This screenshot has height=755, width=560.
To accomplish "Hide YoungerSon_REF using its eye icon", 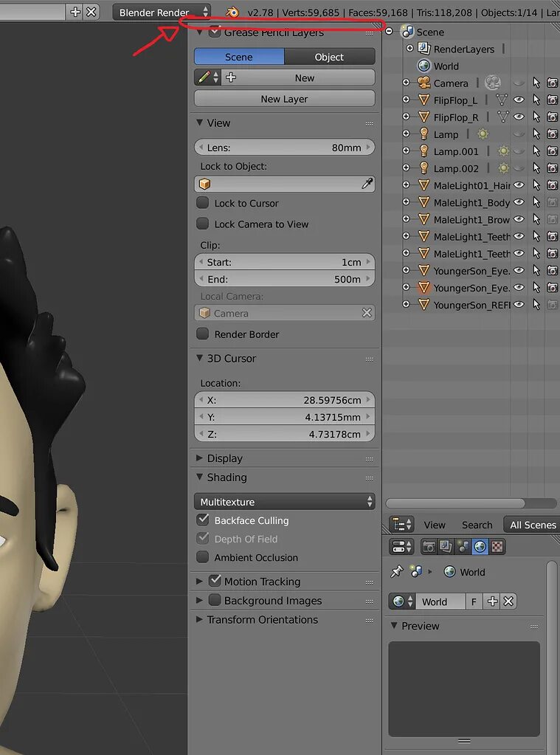I will pyautogui.click(x=519, y=304).
